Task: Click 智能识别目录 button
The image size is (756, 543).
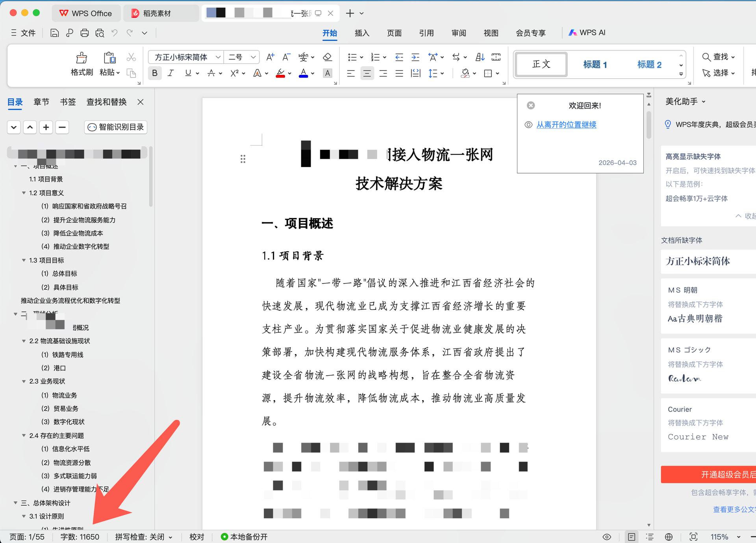Action: 116,127
